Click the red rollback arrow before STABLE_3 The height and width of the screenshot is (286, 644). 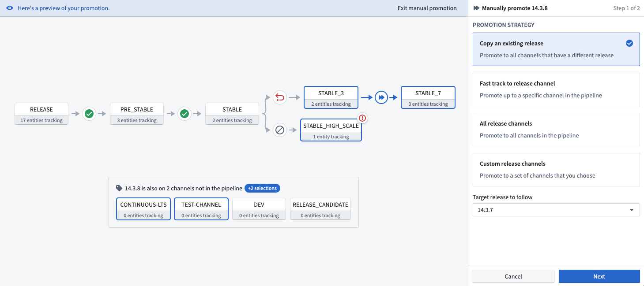(279, 97)
